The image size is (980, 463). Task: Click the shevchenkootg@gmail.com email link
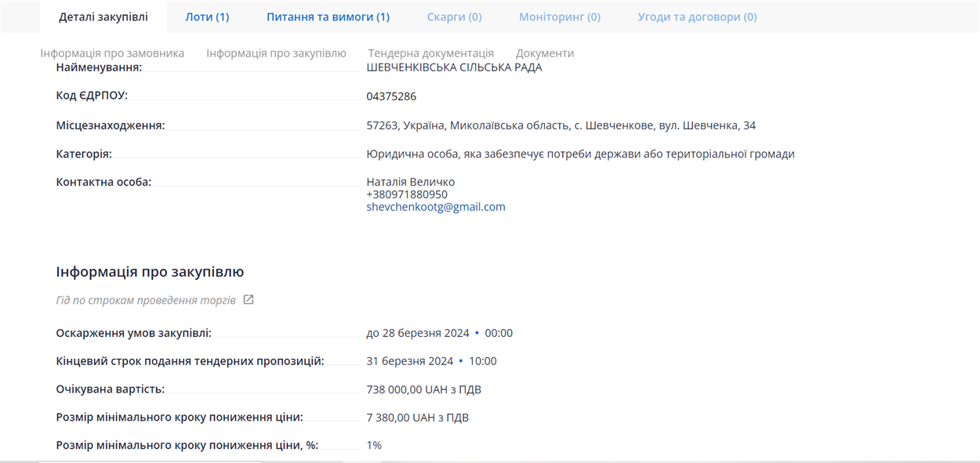(x=435, y=207)
